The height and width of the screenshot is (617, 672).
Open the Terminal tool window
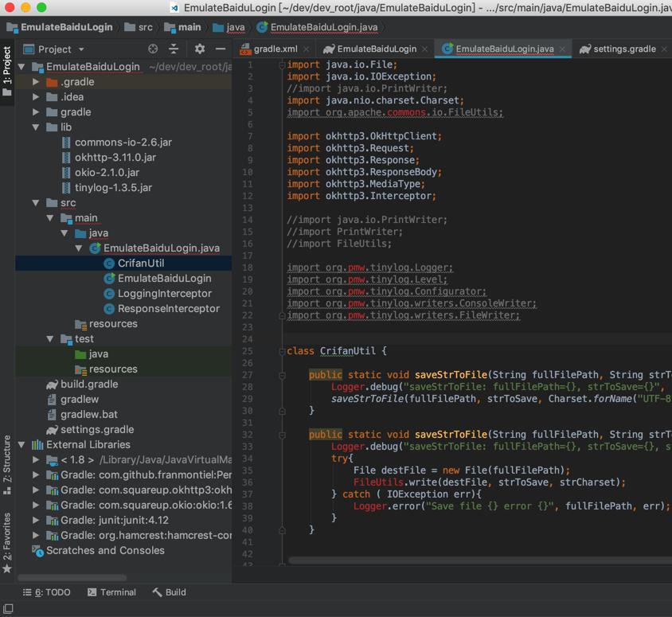(111, 592)
